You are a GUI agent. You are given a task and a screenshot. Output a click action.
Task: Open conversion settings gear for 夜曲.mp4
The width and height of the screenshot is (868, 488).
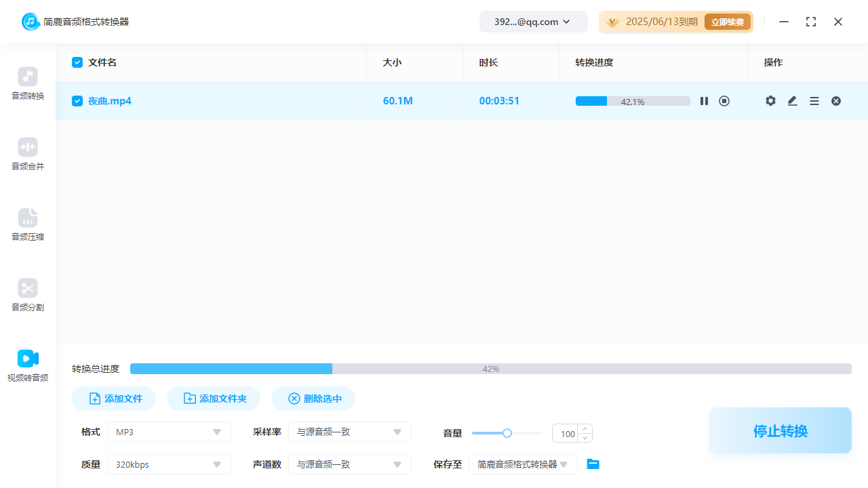click(770, 100)
